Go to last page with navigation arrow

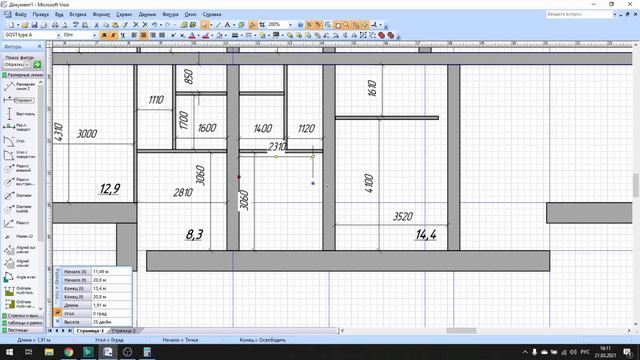[x=70, y=331]
